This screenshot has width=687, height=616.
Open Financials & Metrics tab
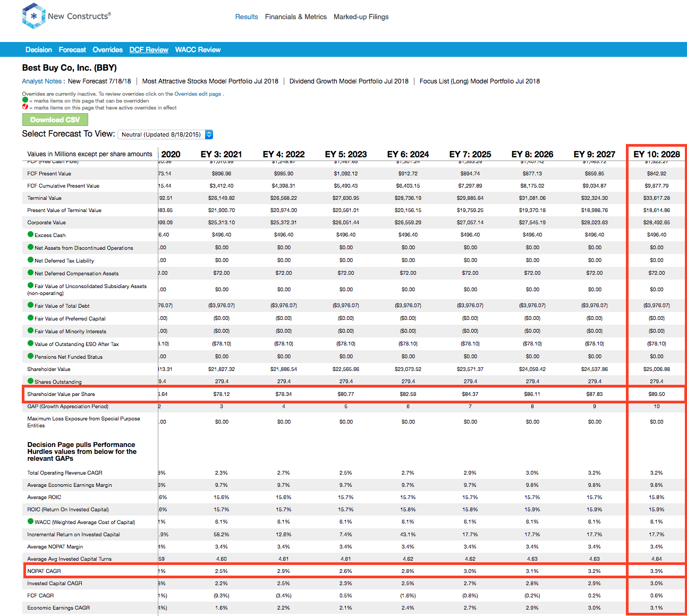click(x=296, y=17)
